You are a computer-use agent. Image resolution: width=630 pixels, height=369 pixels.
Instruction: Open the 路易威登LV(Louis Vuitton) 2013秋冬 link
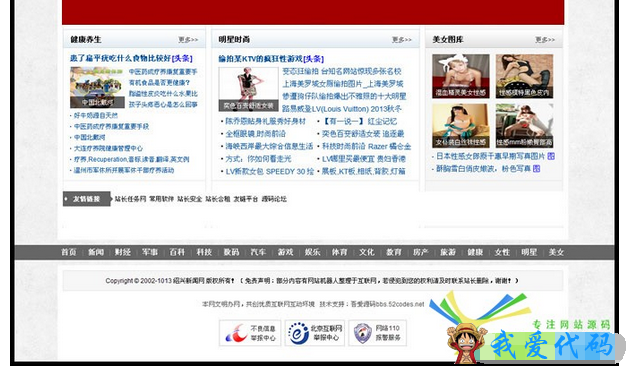click(342, 109)
